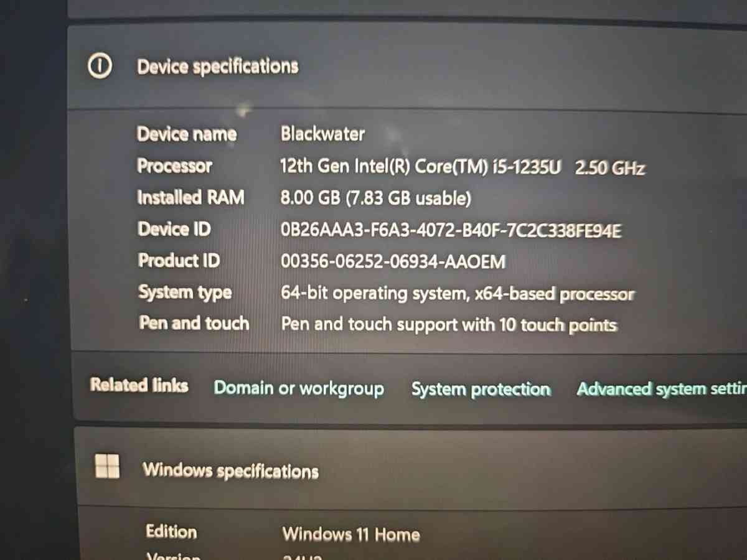Open the System protection link
747x560 pixels.
click(481, 390)
